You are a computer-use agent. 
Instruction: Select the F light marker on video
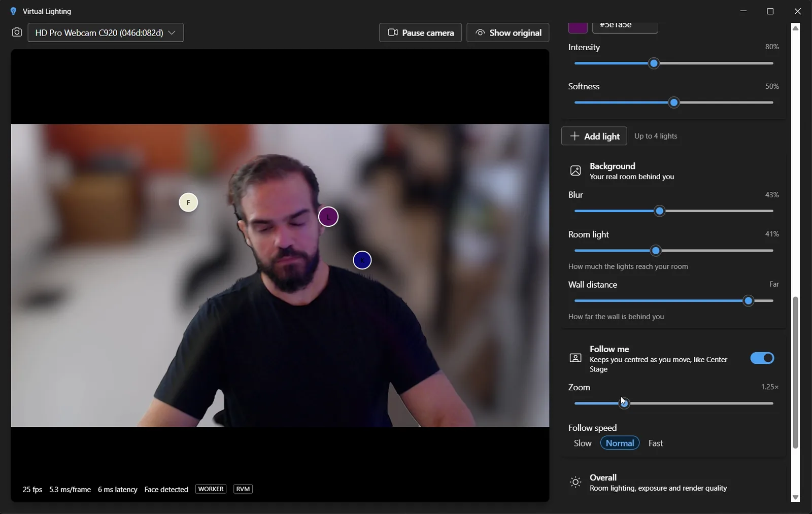pyautogui.click(x=188, y=202)
